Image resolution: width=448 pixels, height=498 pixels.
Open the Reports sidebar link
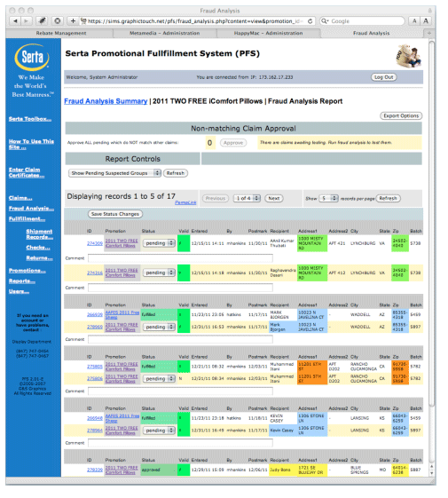click(x=22, y=281)
